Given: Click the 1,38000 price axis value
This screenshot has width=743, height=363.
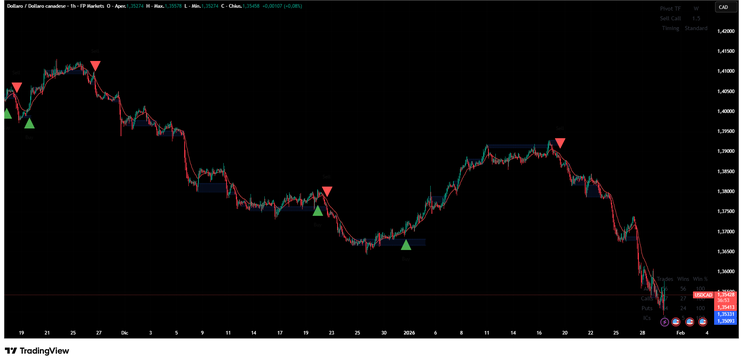Looking at the screenshot, I should pyautogui.click(x=725, y=191).
